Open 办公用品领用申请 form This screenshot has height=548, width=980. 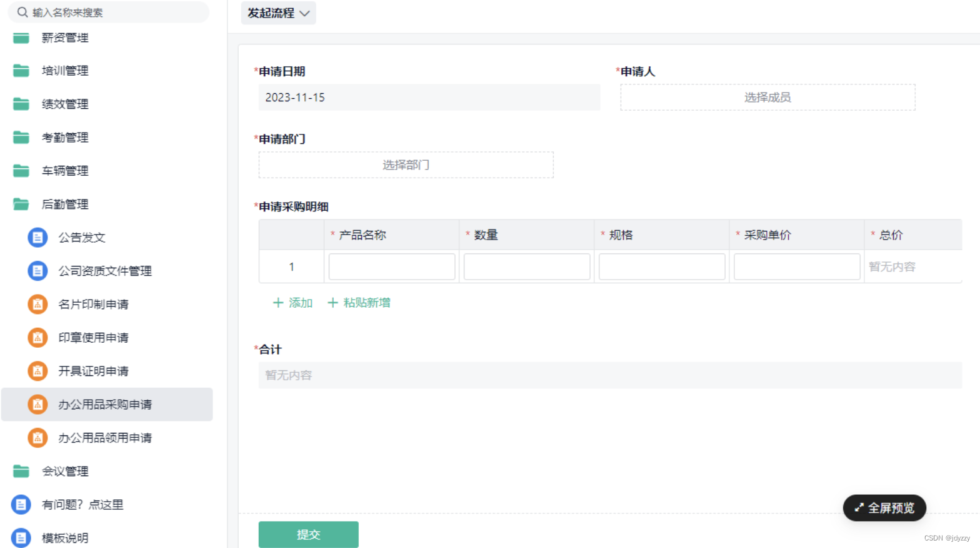tap(105, 438)
